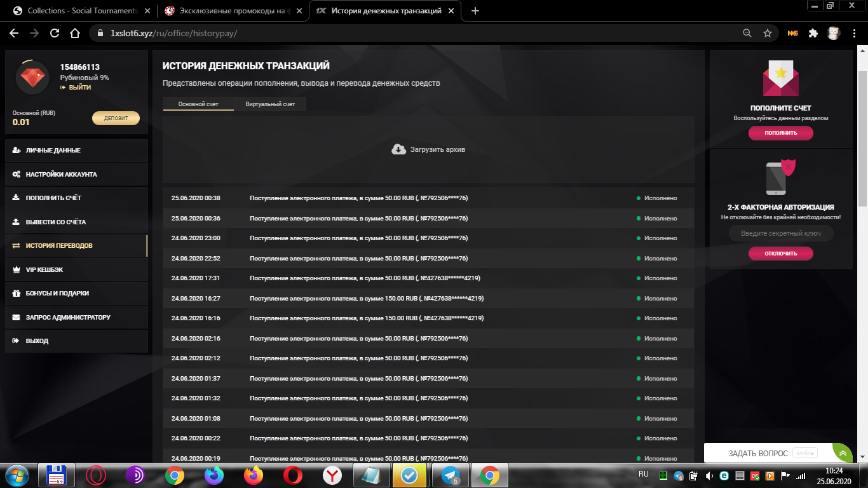Click the envelope with star icon
The width and height of the screenshot is (868, 488).
780,78
